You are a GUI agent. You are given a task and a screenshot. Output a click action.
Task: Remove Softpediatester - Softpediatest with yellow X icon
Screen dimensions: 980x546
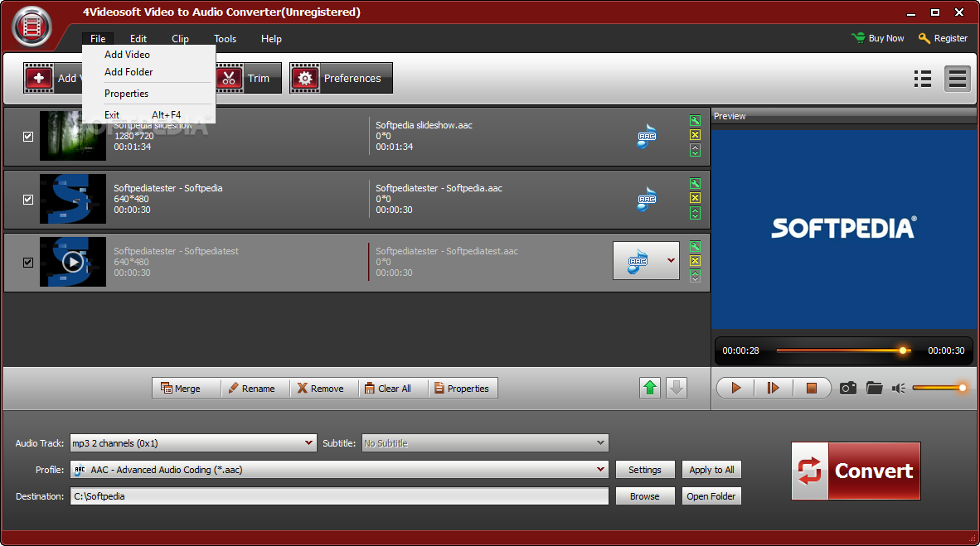(x=695, y=260)
